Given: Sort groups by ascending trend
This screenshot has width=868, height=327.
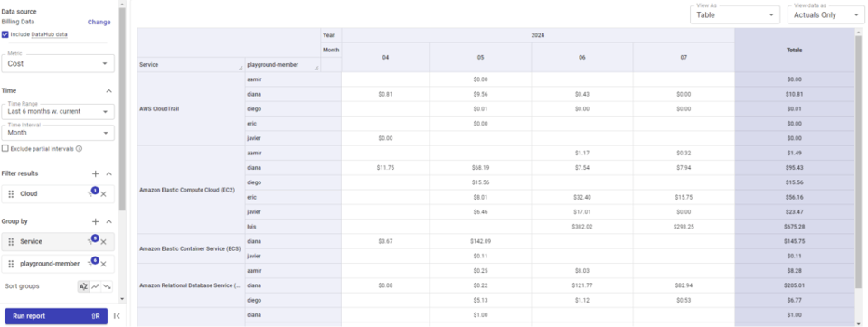Looking at the screenshot, I should click(95, 286).
